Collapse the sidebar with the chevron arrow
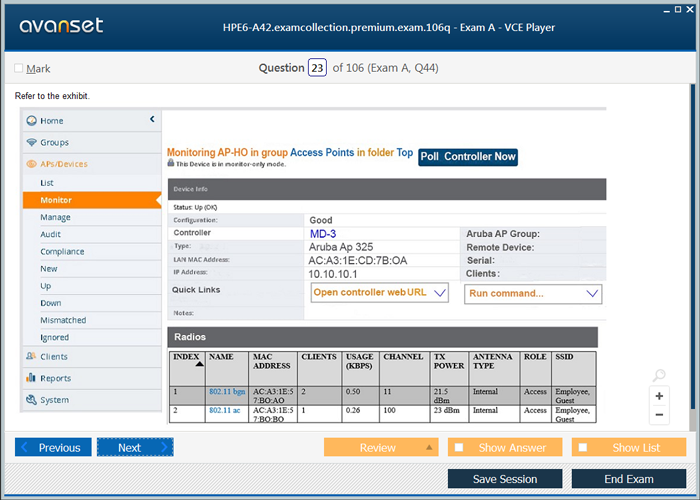The width and height of the screenshot is (700, 500). click(152, 119)
